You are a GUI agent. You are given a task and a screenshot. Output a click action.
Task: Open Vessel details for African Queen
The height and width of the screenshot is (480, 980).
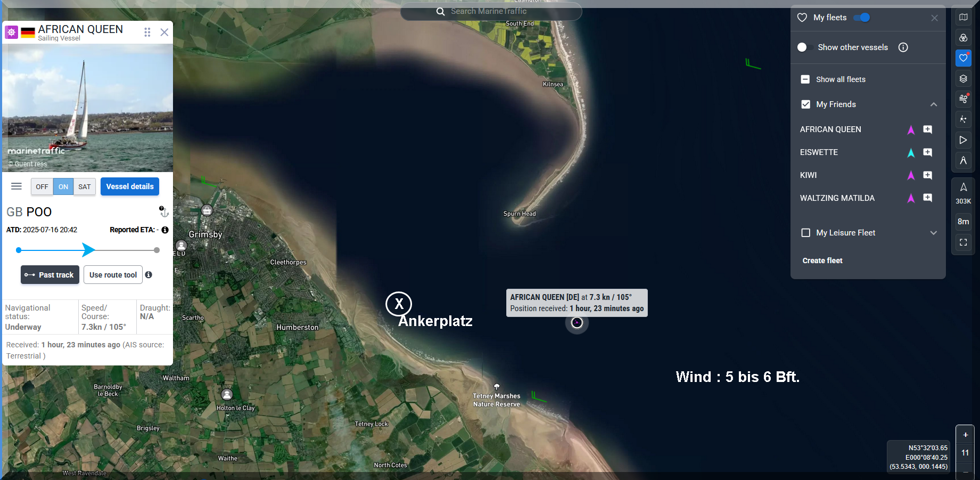(130, 186)
